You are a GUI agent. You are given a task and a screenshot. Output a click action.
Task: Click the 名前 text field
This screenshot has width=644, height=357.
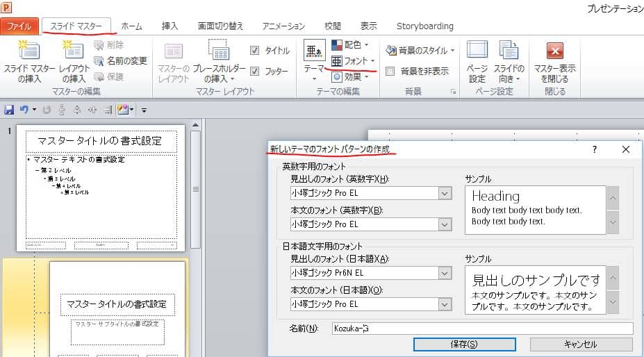click(x=480, y=329)
